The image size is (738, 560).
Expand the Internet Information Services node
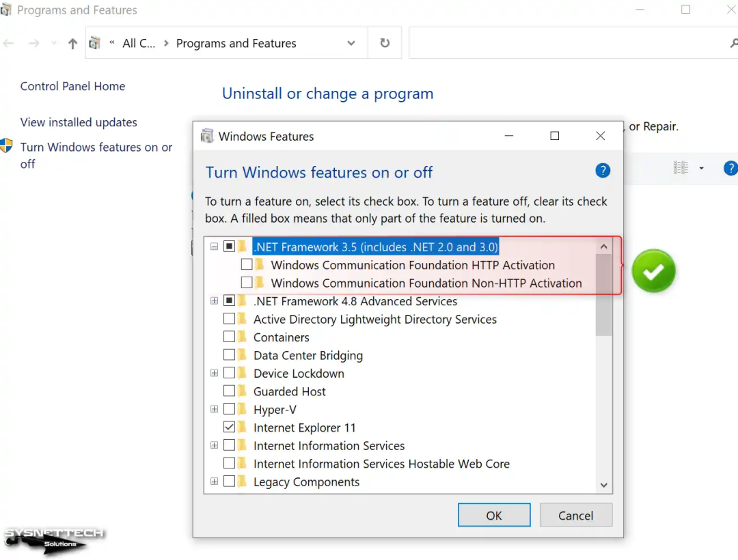214,445
